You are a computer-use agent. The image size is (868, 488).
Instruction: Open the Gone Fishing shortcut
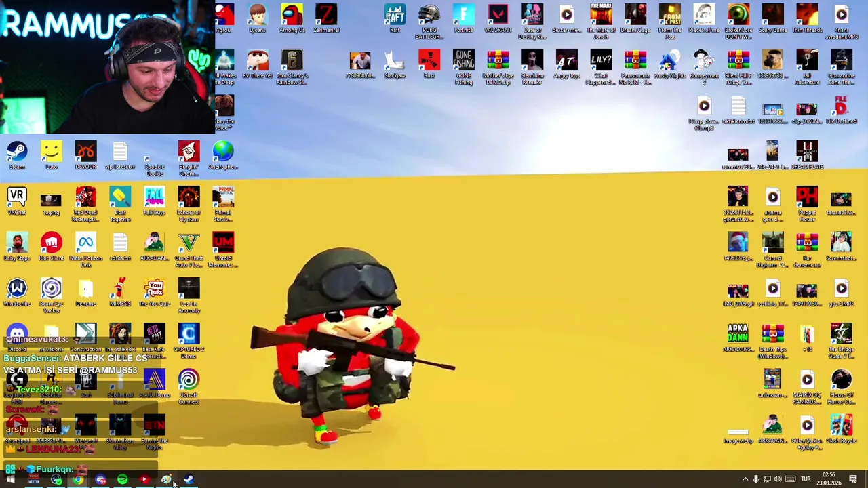464,67
